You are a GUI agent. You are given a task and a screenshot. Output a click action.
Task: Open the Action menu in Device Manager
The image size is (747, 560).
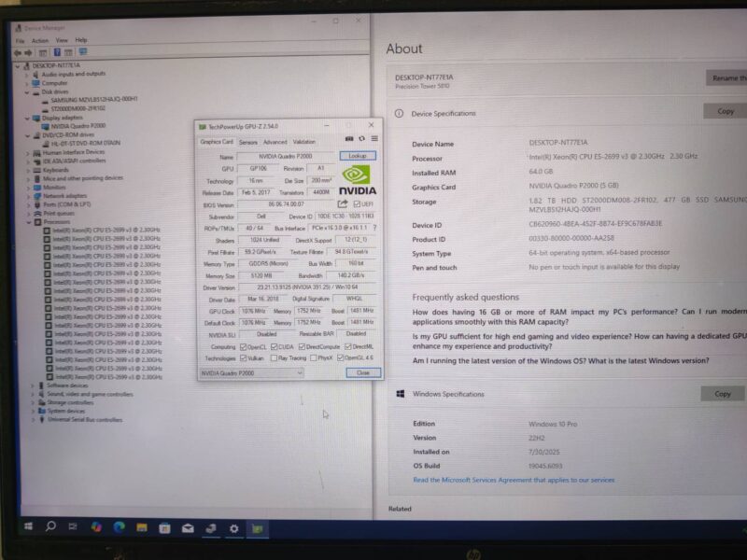(40, 41)
